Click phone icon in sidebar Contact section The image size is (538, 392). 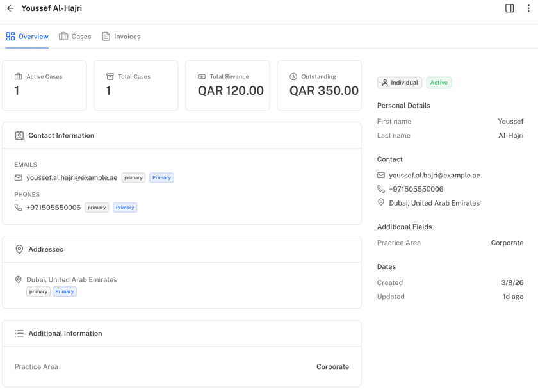click(x=381, y=189)
